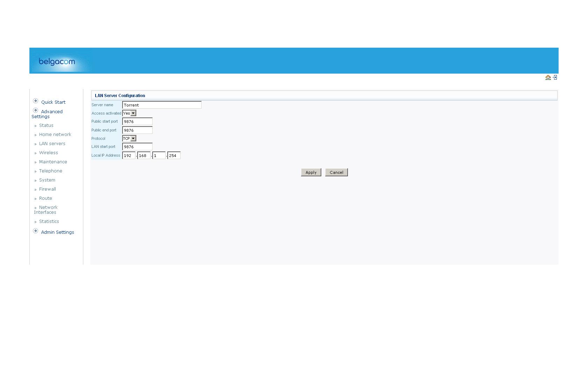Viewport: 588px width, 368px height.
Task: Open the Firewall settings
Action: tap(48, 189)
